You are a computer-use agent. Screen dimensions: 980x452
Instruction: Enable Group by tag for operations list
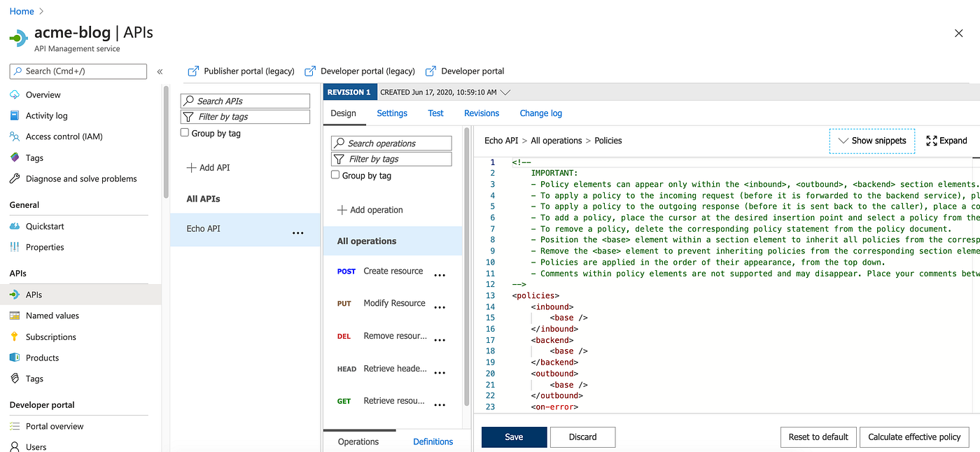coord(335,175)
